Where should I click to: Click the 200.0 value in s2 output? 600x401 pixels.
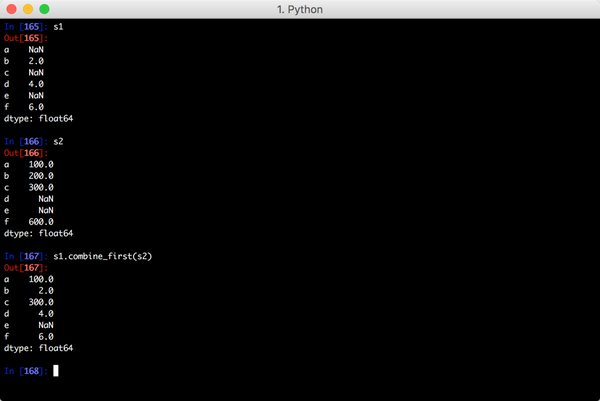pos(41,176)
